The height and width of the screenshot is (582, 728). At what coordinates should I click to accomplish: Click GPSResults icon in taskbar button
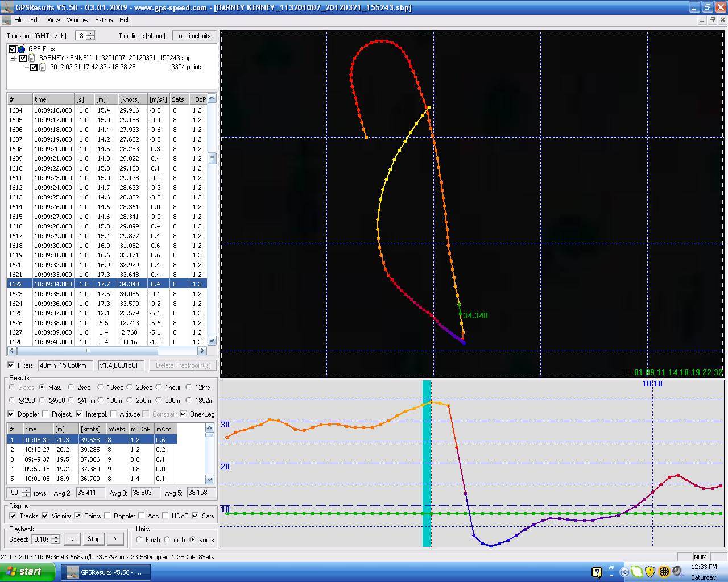(72, 572)
